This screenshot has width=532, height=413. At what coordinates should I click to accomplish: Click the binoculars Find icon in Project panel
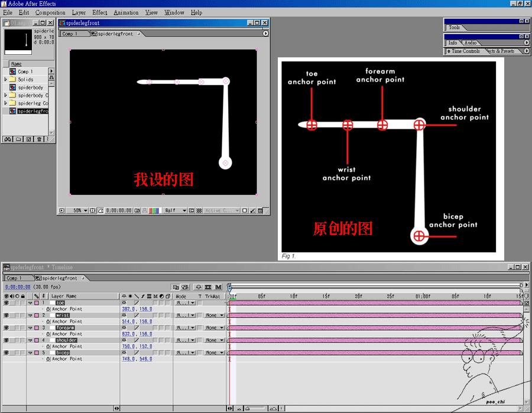(x=8, y=139)
